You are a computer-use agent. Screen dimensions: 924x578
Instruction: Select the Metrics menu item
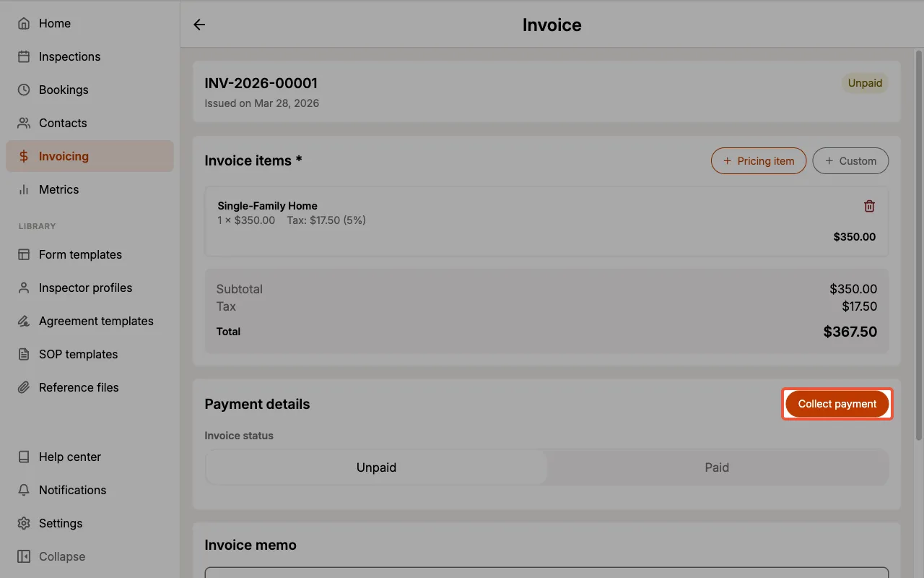tap(90, 189)
